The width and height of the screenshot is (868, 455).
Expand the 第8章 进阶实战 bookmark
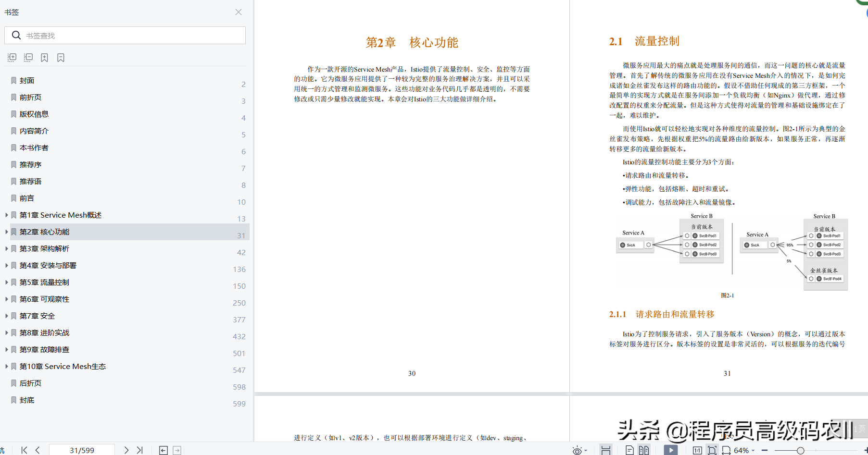click(6, 332)
